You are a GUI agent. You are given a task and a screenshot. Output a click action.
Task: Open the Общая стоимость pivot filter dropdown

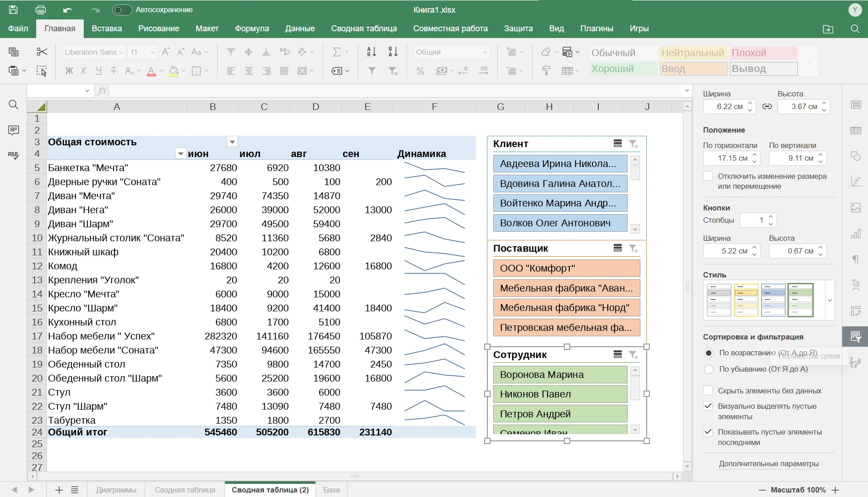point(232,142)
